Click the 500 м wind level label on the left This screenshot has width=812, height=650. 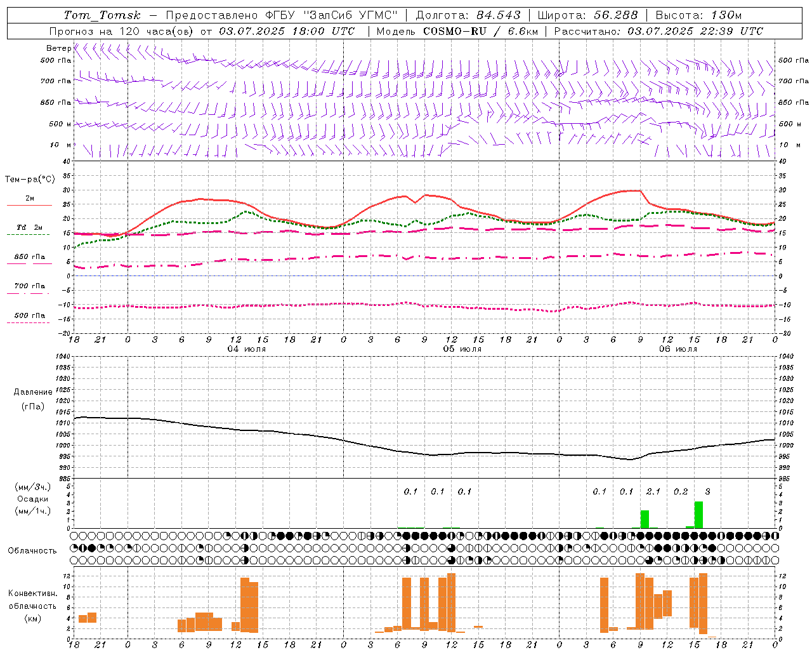point(60,124)
